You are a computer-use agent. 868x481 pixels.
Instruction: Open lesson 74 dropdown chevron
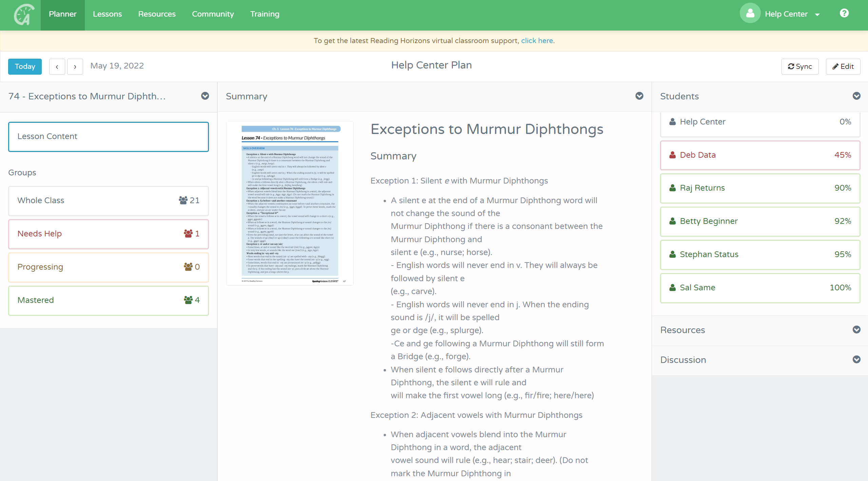[x=205, y=96]
